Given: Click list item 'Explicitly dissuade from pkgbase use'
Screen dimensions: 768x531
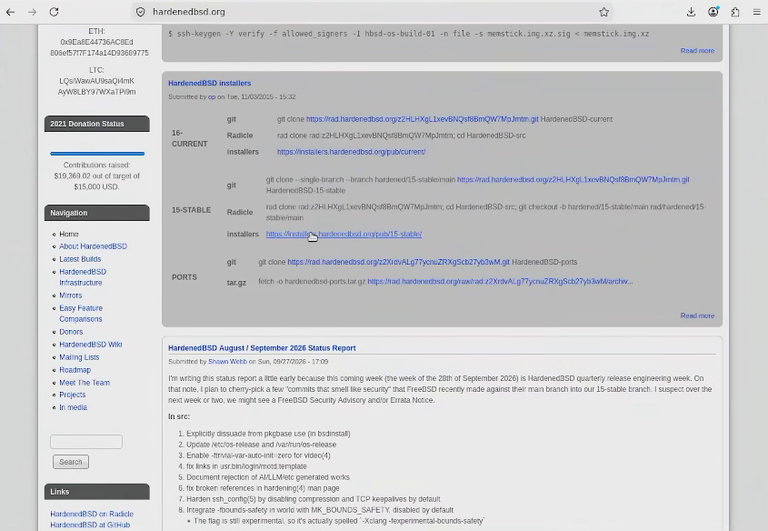Looking at the screenshot, I should pyautogui.click(x=268, y=434).
